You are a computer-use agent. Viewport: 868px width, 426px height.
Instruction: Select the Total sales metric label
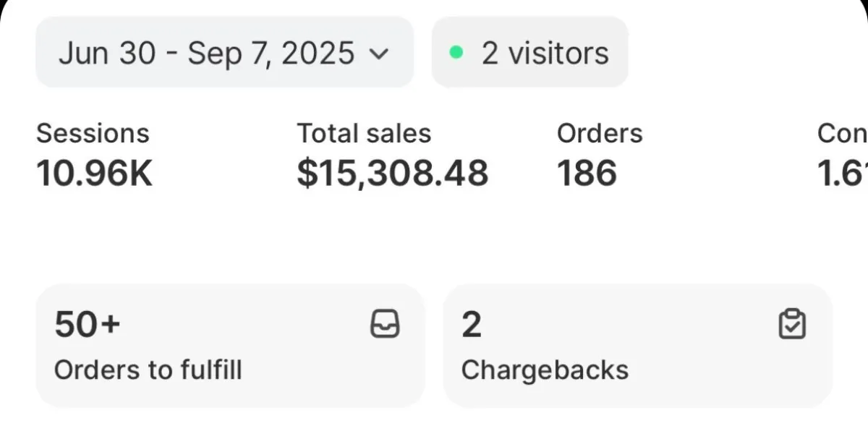(x=364, y=133)
